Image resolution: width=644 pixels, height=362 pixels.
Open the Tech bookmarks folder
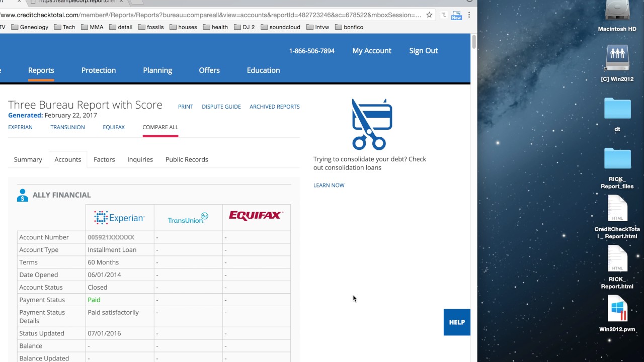coord(65,27)
